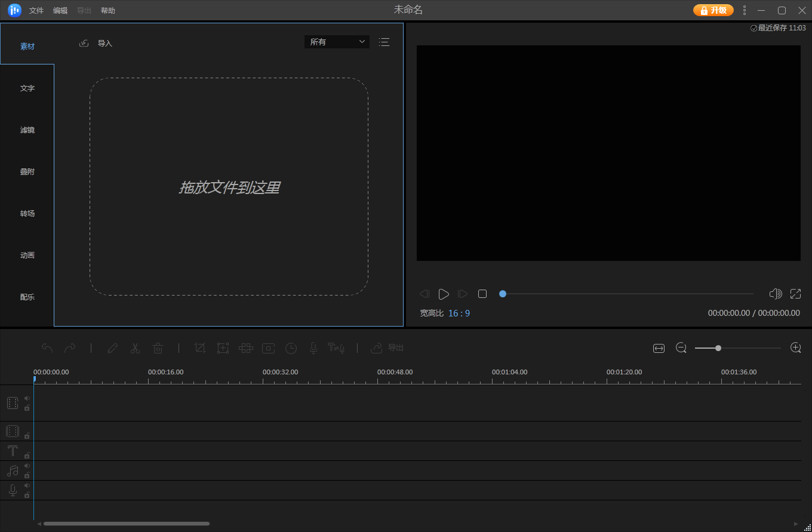
Task: Click the overlay track film icon
Action: click(13, 431)
